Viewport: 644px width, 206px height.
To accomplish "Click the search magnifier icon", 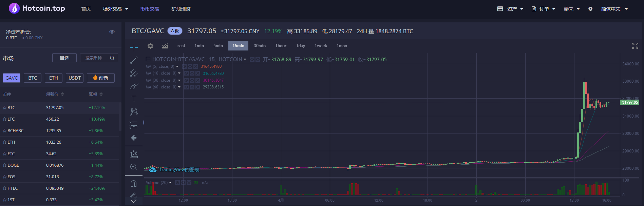I will pos(112,58).
